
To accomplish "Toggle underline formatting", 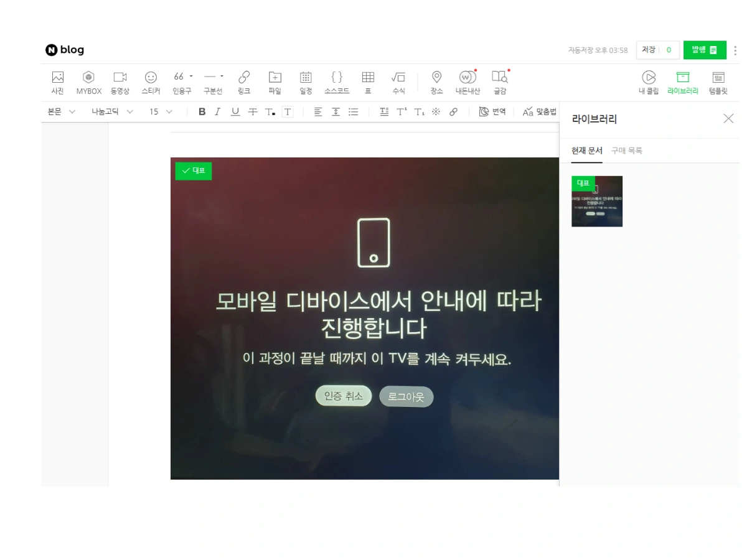I will (235, 111).
